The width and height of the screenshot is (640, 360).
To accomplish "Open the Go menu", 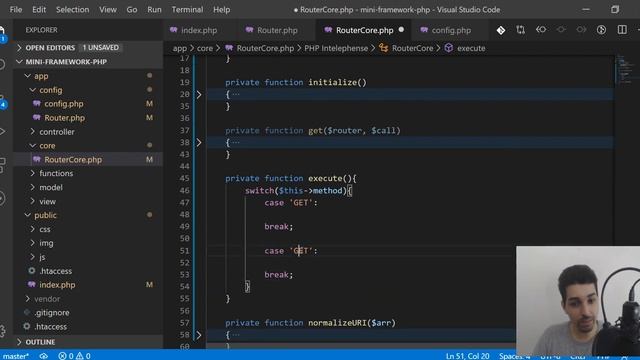I will tap(131, 9).
